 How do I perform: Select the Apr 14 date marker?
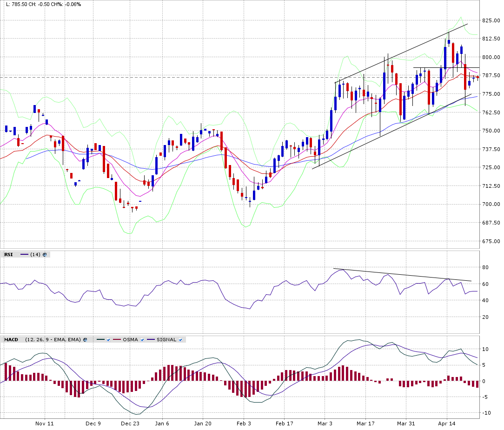point(447,424)
